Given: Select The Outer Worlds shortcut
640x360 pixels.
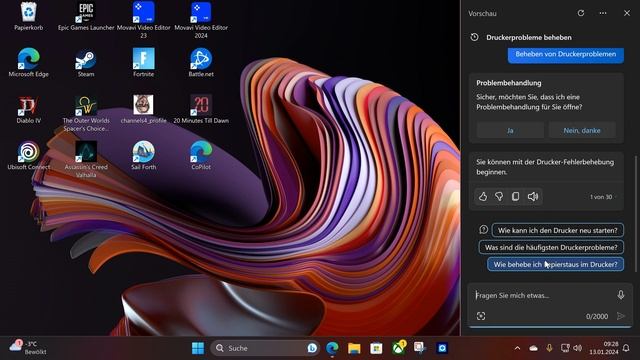Looking at the screenshot, I should click(86, 113).
